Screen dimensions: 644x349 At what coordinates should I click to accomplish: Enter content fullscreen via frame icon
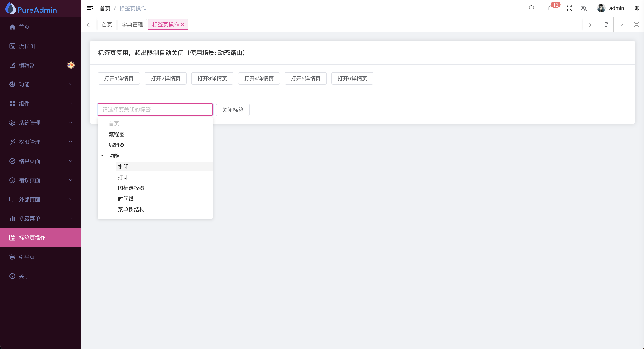637,25
